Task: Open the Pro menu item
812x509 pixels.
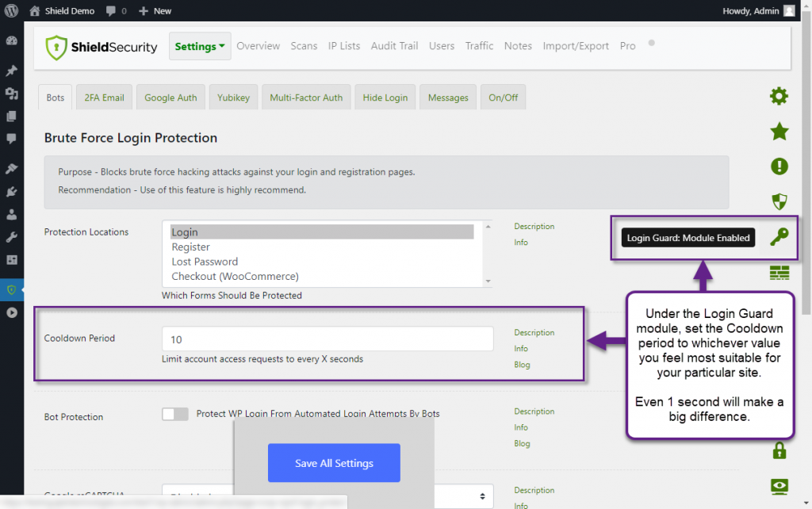Action: pos(627,45)
